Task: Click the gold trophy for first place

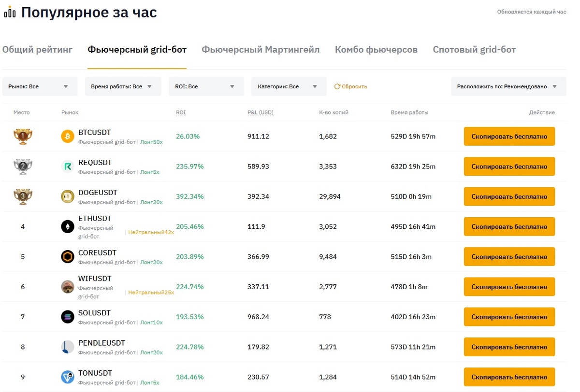Action: click(22, 136)
